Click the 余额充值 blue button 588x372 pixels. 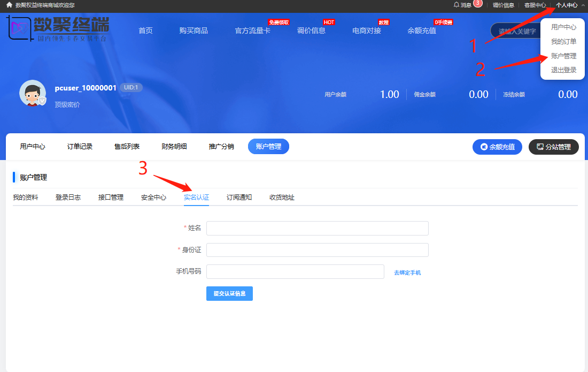[497, 147]
